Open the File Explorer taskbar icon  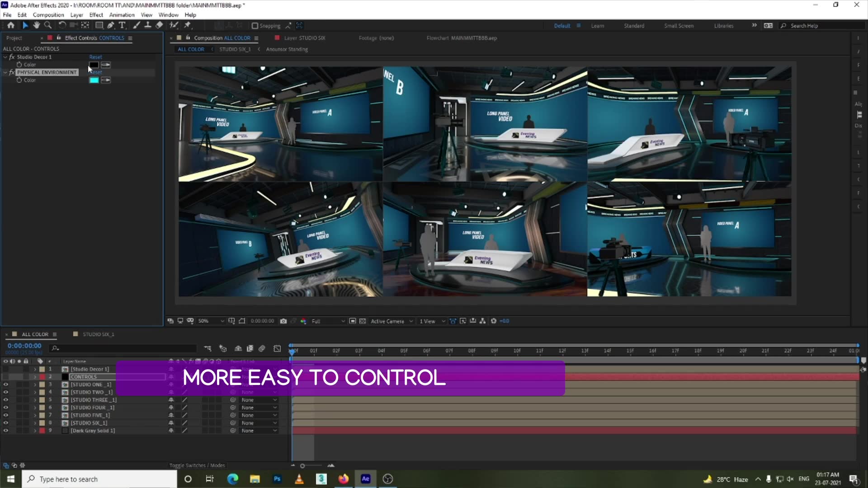(x=255, y=479)
